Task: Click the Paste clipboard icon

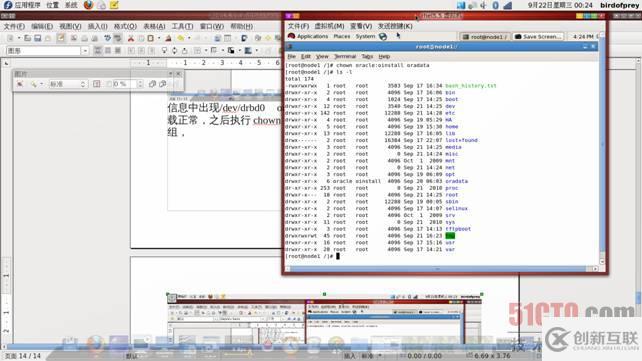Action: coord(151,38)
